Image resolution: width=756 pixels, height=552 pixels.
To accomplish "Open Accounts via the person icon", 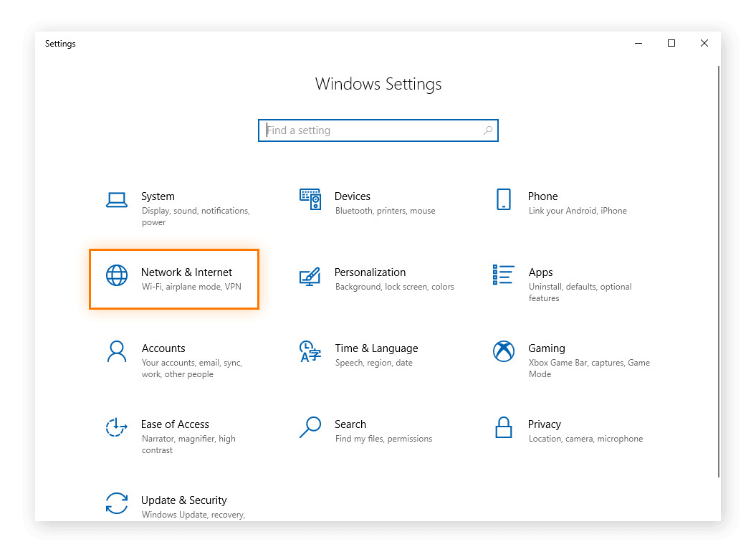I will 117,352.
